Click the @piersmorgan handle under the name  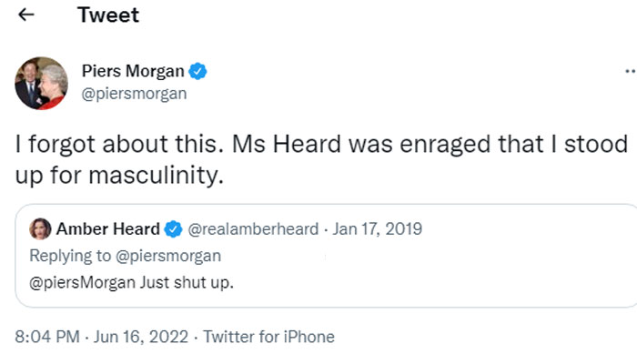[133, 91]
